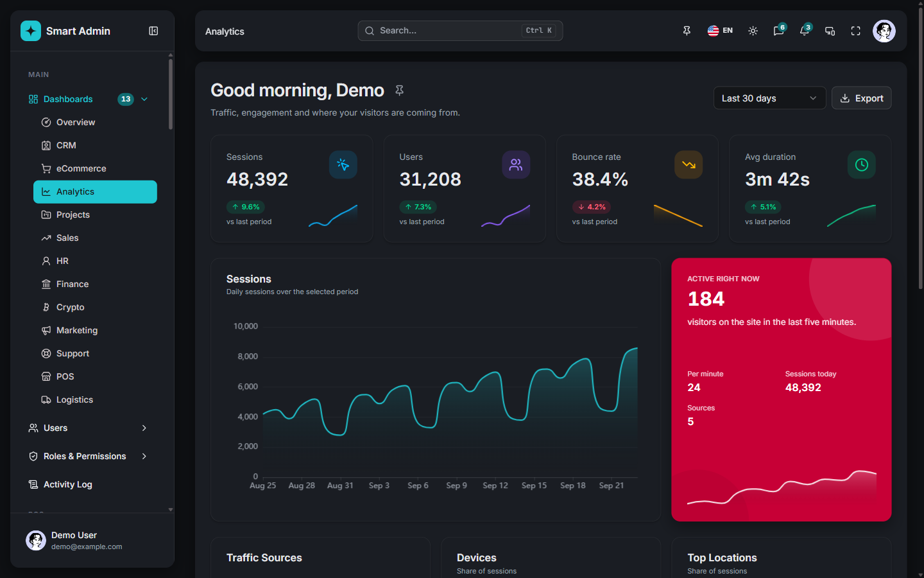Open the user avatar in header
This screenshot has width=924, height=578.
coord(884,31)
